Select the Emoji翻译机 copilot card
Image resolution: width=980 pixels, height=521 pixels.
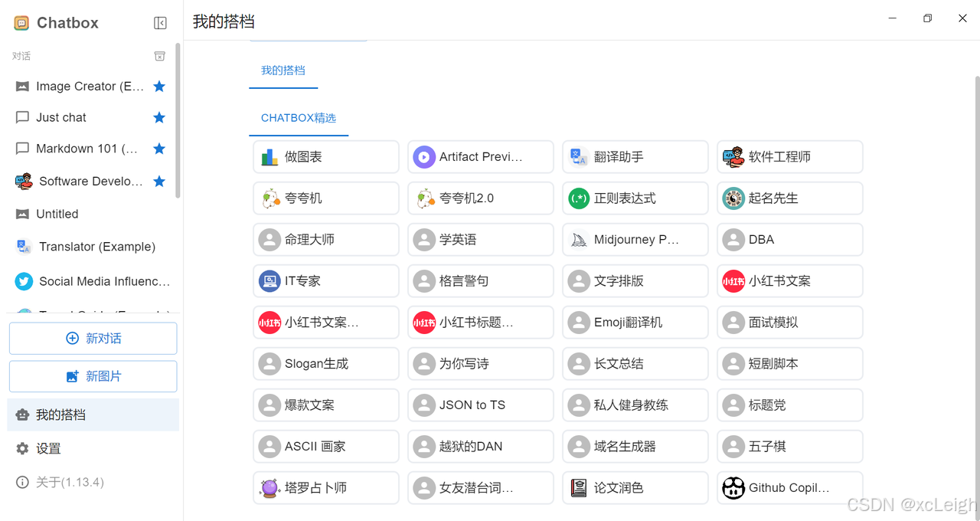[635, 323]
